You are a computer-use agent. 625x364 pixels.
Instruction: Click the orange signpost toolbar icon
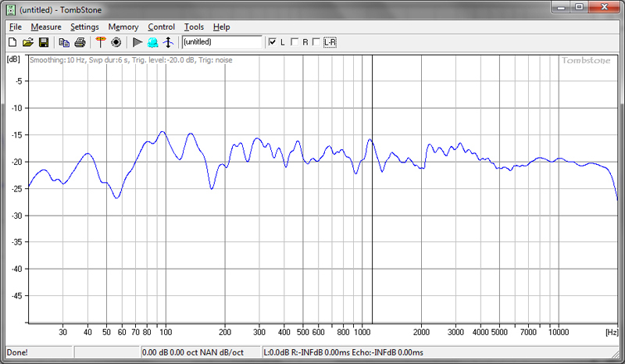tap(101, 42)
